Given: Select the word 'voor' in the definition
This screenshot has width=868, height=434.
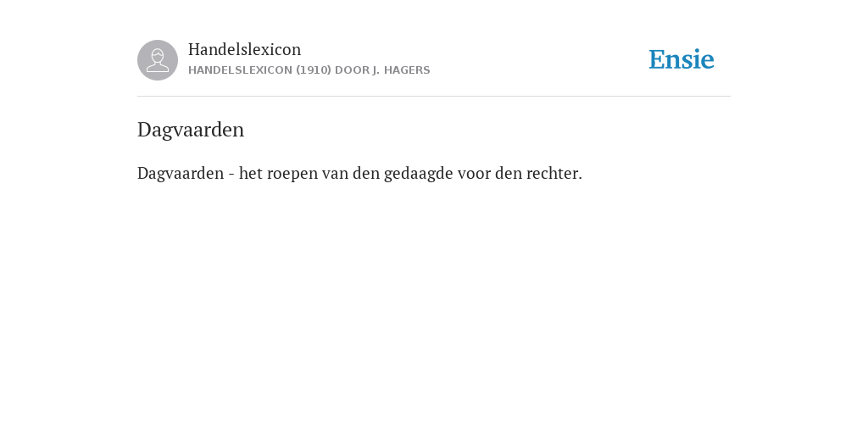Looking at the screenshot, I should coord(474,174).
